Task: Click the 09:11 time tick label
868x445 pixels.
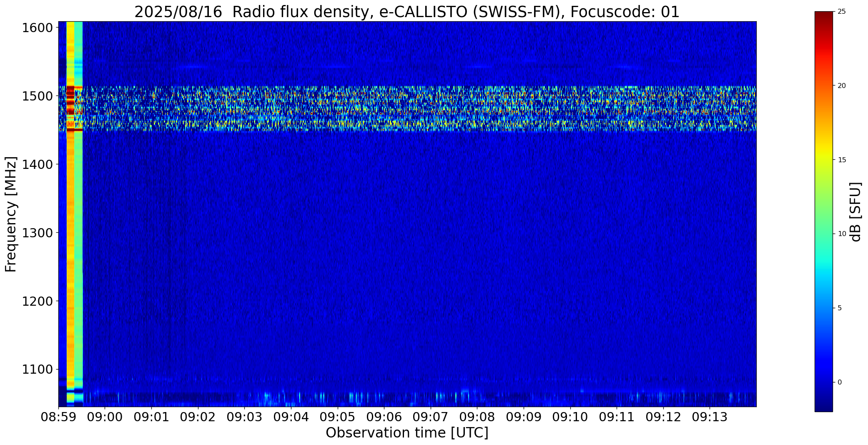Action: tap(617, 417)
